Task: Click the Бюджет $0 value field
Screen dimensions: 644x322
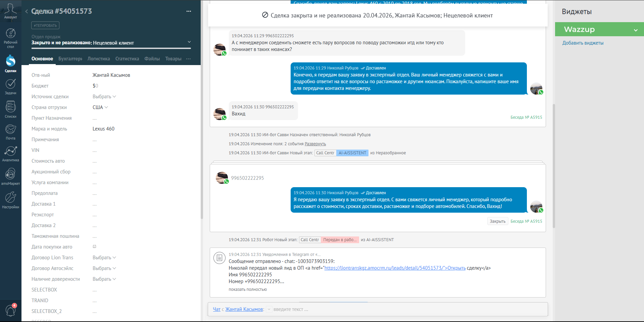Action: (x=95, y=86)
